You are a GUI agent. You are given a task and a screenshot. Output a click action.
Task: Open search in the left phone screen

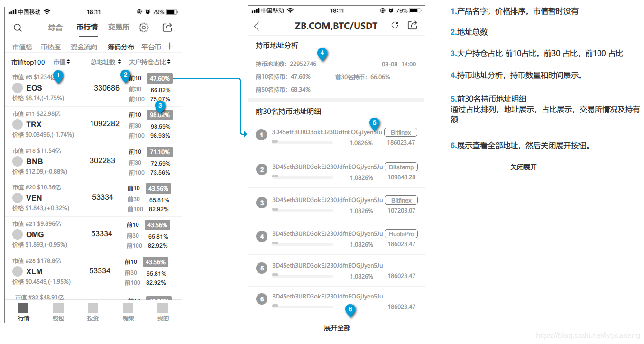click(18, 28)
